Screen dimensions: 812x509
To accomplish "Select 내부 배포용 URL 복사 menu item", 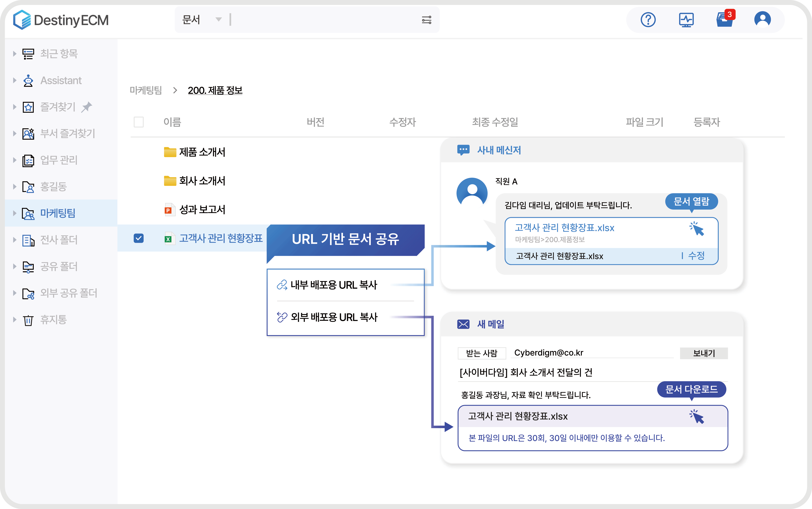I will [x=333, y=285].
